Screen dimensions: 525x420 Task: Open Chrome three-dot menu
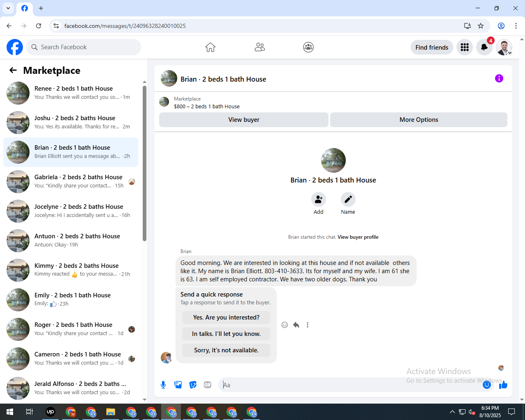516,26
